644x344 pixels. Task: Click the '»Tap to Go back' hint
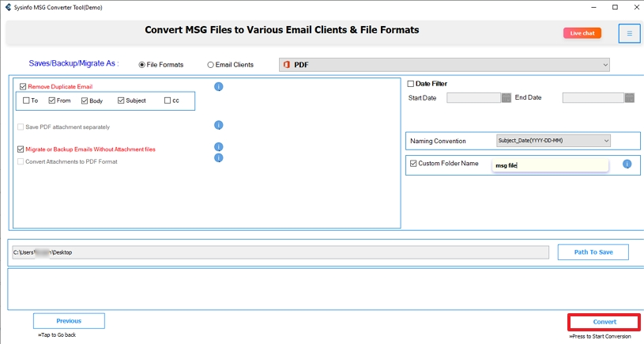pos(57,335)
